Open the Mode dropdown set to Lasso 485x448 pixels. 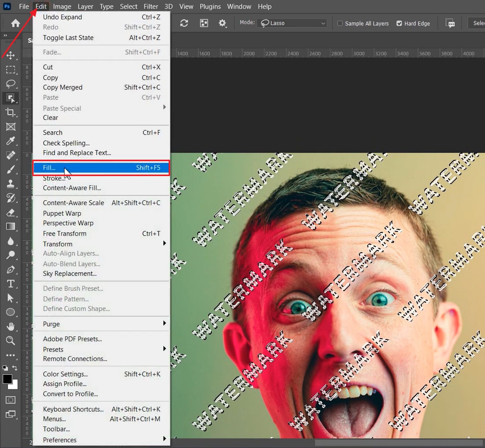tap(292, 23)
